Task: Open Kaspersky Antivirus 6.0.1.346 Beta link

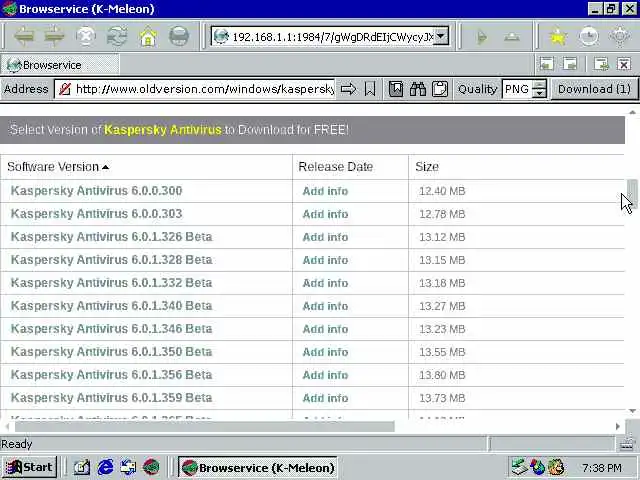Action: (111, 329)
